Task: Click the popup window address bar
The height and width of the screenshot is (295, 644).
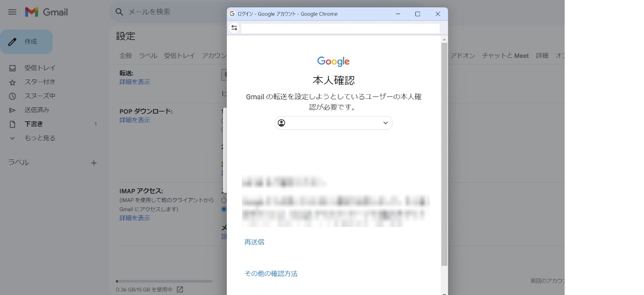Action: (340, 28)
